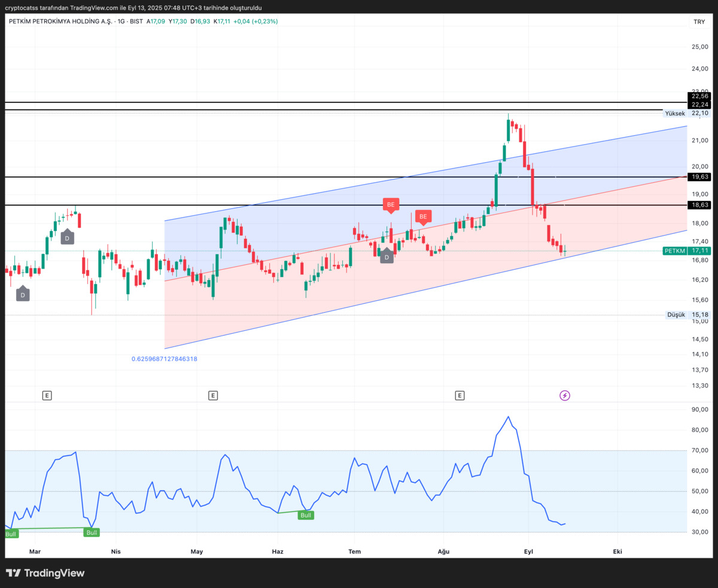Click the Bull label near June RSI
The width and height of the screenshot is (718, 588).
[306, 515]
